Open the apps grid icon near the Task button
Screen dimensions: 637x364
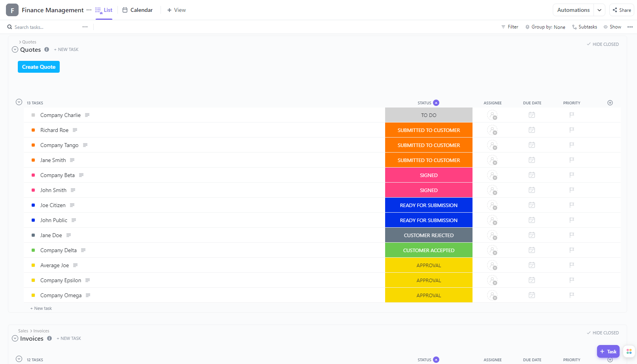[x=629, y=351]
